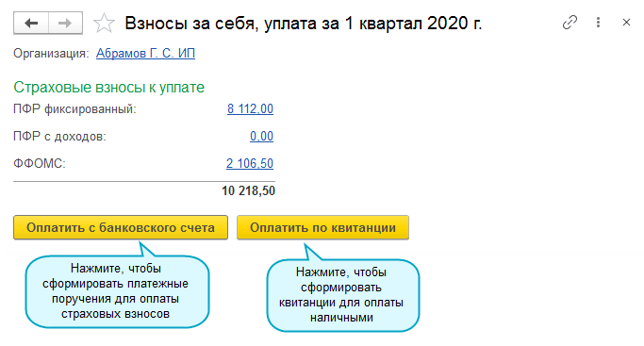Open organization Абрамов Г. С. ИП
The width and height of the screenshot is (644, 346).
point(145,54)
